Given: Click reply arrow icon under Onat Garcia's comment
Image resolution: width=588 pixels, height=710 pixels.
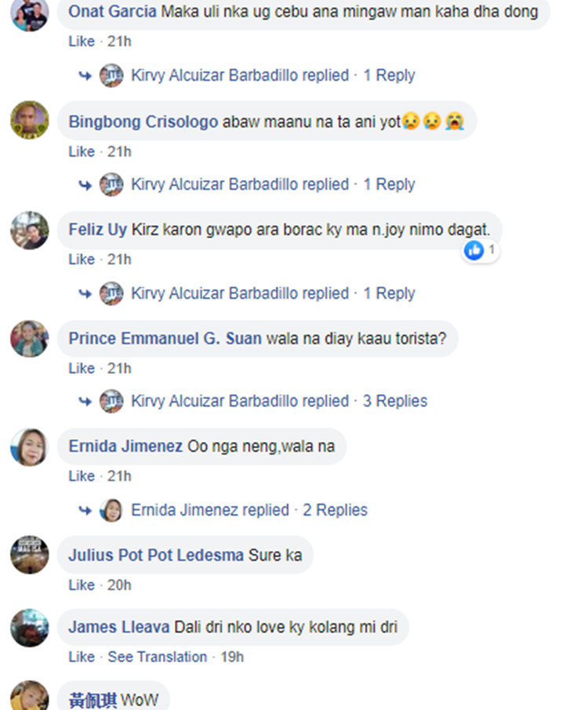Looking at the screenshot, I should coord(85,75).
